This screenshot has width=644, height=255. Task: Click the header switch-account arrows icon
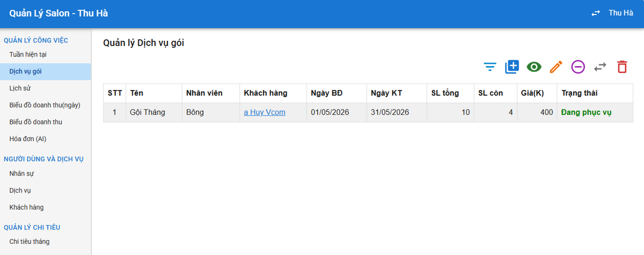click(x=596, y=13)
